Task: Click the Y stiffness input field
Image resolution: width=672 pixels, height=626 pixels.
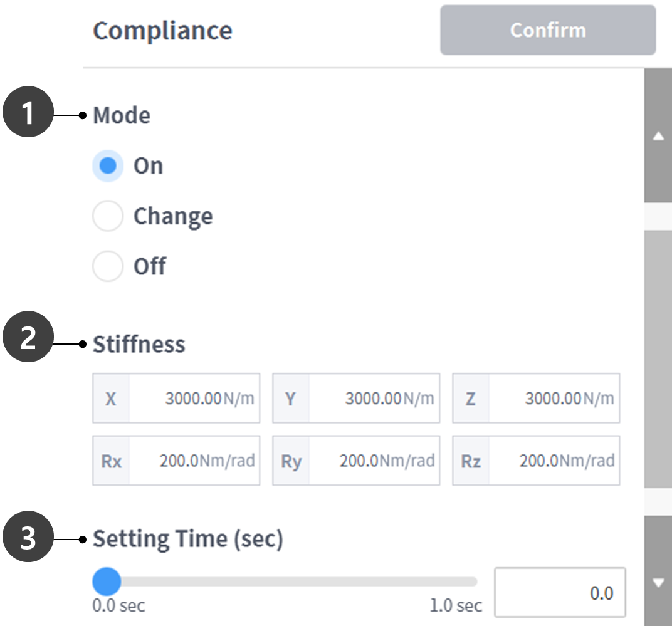Action: coord(372,399)
